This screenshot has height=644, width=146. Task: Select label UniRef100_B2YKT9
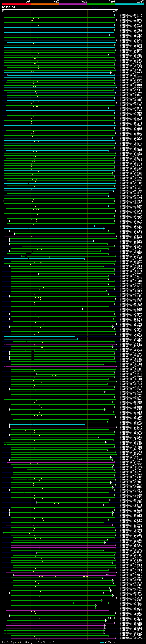(x=131, y=67)
